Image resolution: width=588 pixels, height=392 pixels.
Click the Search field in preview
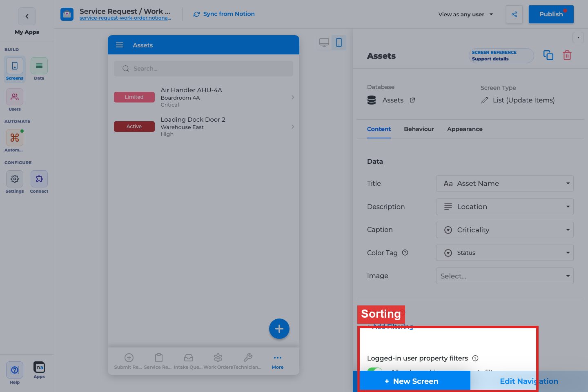(x=203, y=69)
